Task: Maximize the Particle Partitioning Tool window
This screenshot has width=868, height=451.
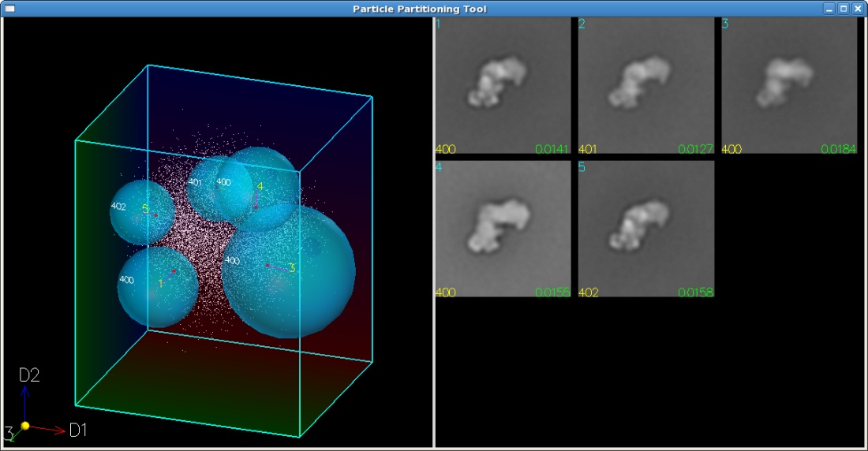Action: click(843, 9)
